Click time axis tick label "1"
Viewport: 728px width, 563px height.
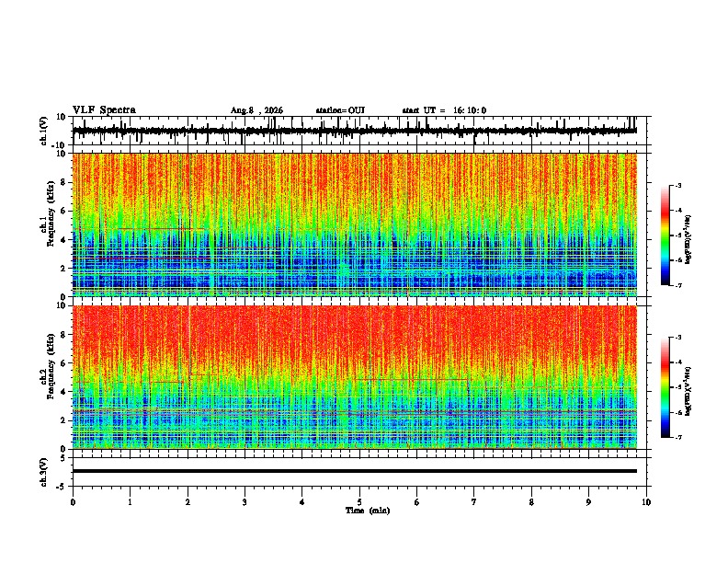click(x=130, y=502)
